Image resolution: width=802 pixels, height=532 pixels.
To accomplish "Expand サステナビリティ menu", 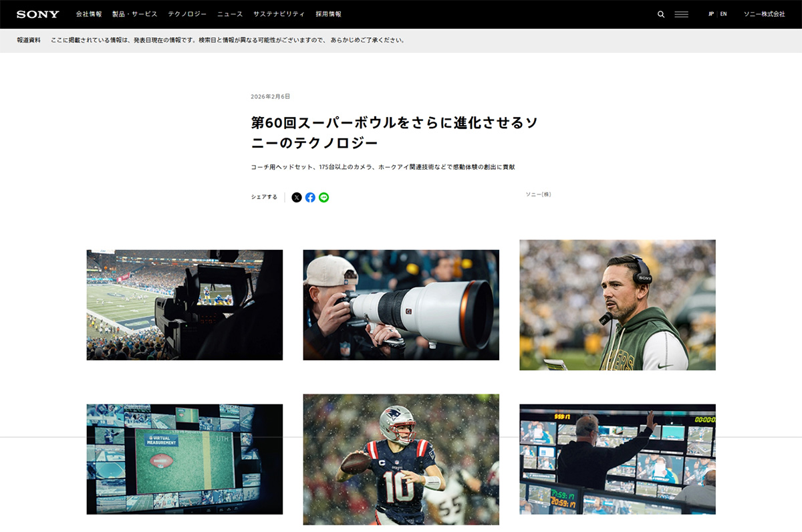I will pyautogui.click(x=279, y=14).
